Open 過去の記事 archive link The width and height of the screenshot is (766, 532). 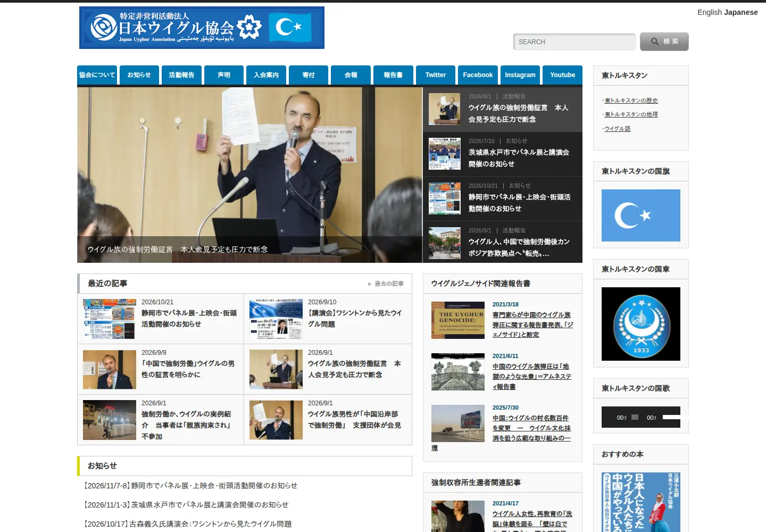pos(386,284)
